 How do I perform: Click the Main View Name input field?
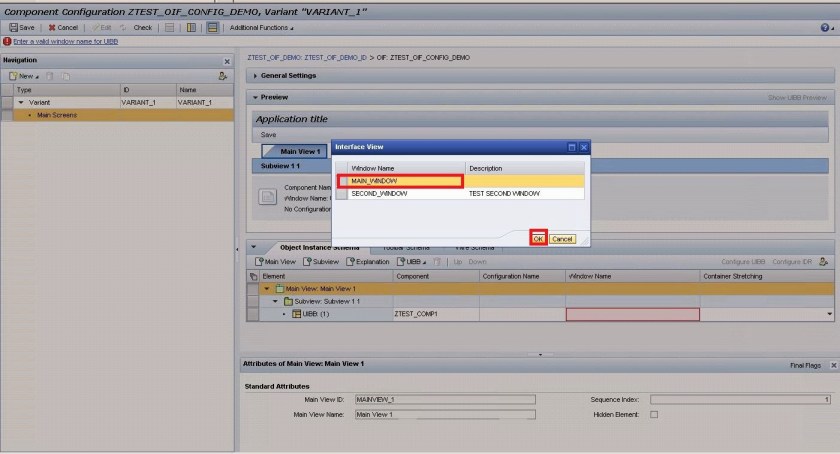(x=445, y=414)
